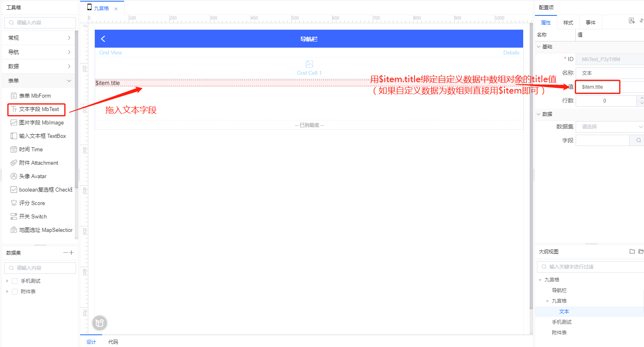644x347 pixels.
Task: Click the floating box icon on canvas
Action: [x=100, y=323]
